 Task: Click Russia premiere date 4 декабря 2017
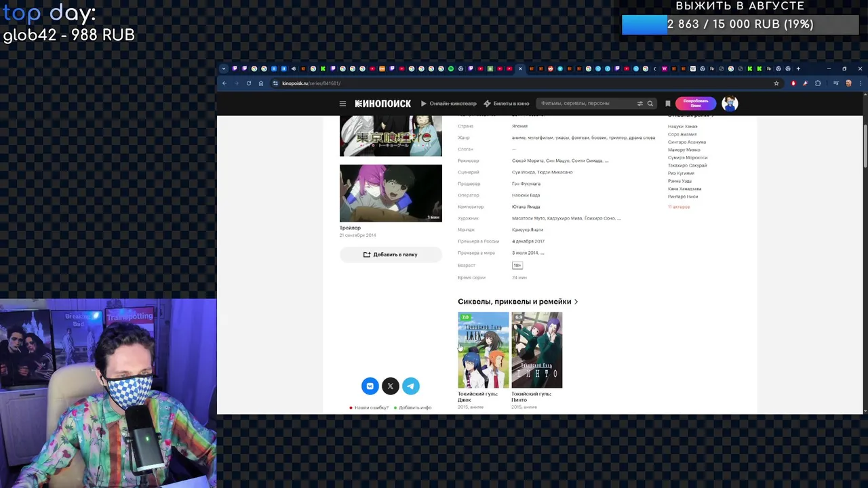coord(528,241)
